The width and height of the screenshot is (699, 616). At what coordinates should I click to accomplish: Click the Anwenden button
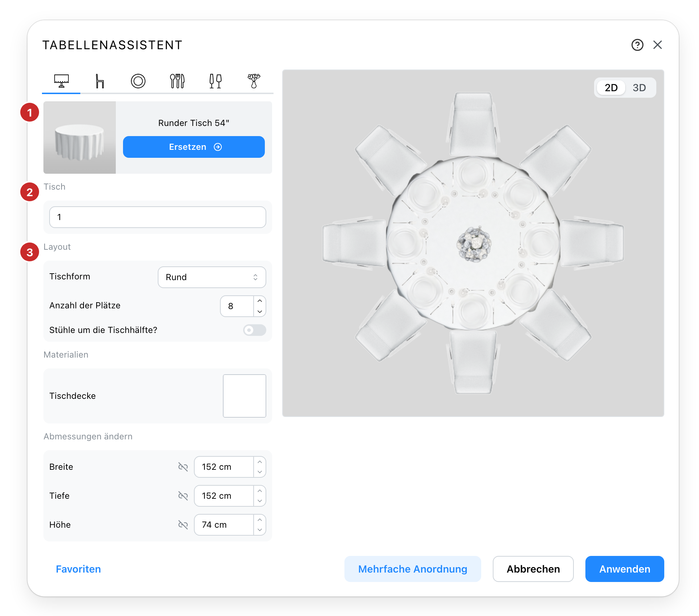coord(625,569)
